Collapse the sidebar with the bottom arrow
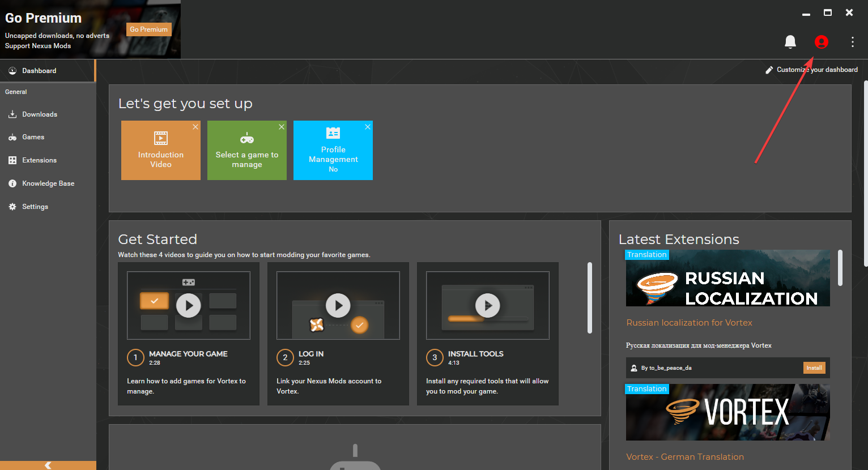 pyautogui.click(x=48, y=465)
